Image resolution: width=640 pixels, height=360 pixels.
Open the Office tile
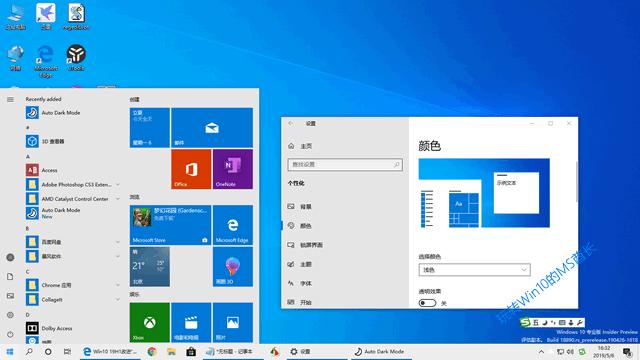tap(191, 169)
